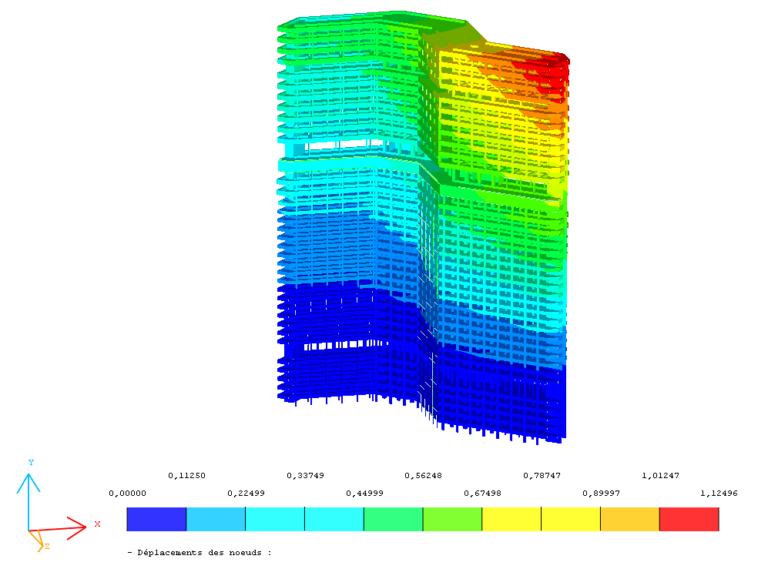The height and width of the screenshot is (569, 768).
Task: Click the 1,01247 legend label
Action: point(659,476)
